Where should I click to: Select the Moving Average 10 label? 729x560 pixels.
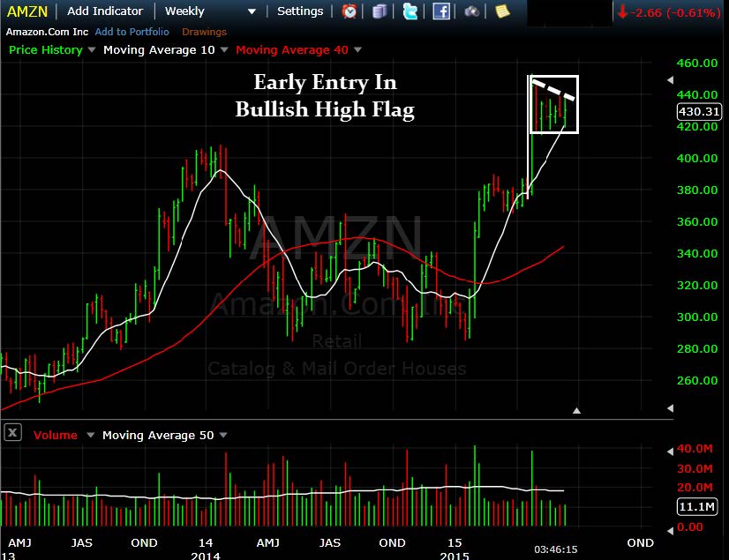[x=159, y=49]
